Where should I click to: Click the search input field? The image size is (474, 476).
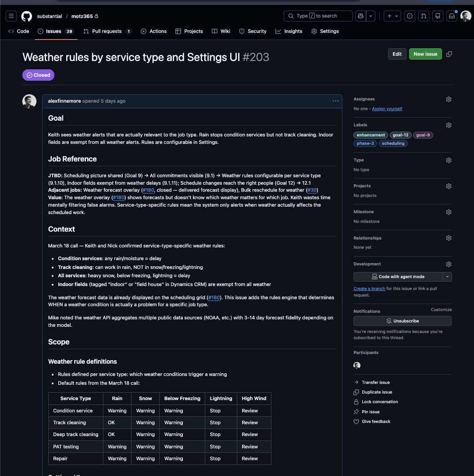(x=318, y=16)
